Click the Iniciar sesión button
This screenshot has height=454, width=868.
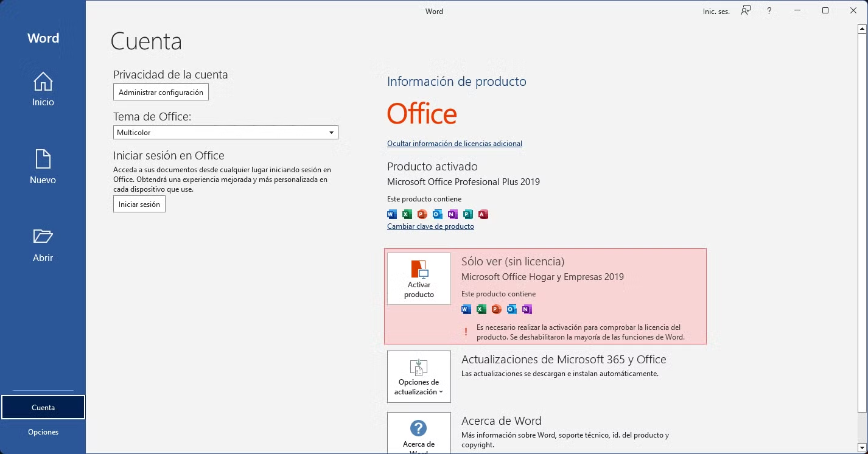(x=139, y=204)
